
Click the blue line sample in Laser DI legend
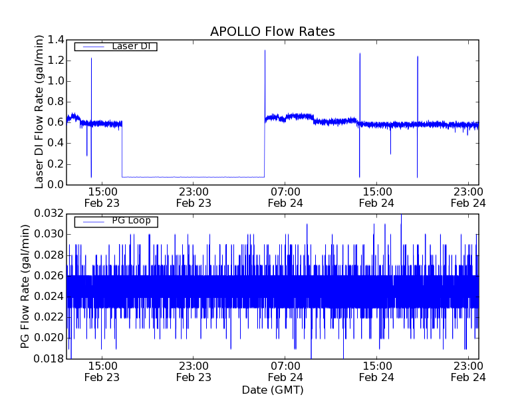92,47
